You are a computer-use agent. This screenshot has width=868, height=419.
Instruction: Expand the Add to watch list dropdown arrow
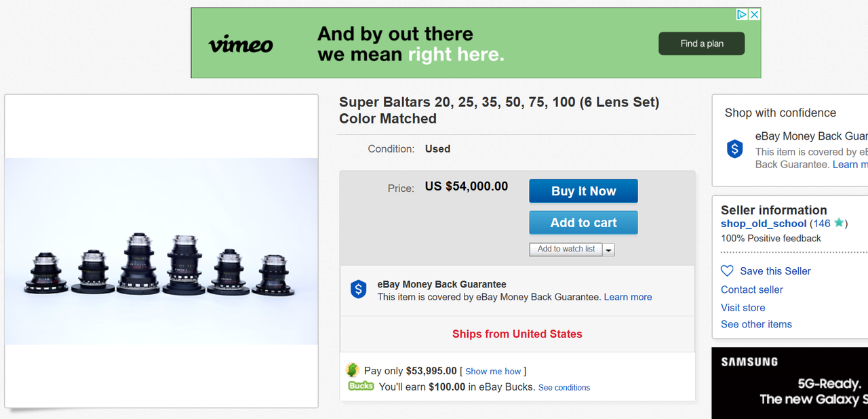pos(608,250)
